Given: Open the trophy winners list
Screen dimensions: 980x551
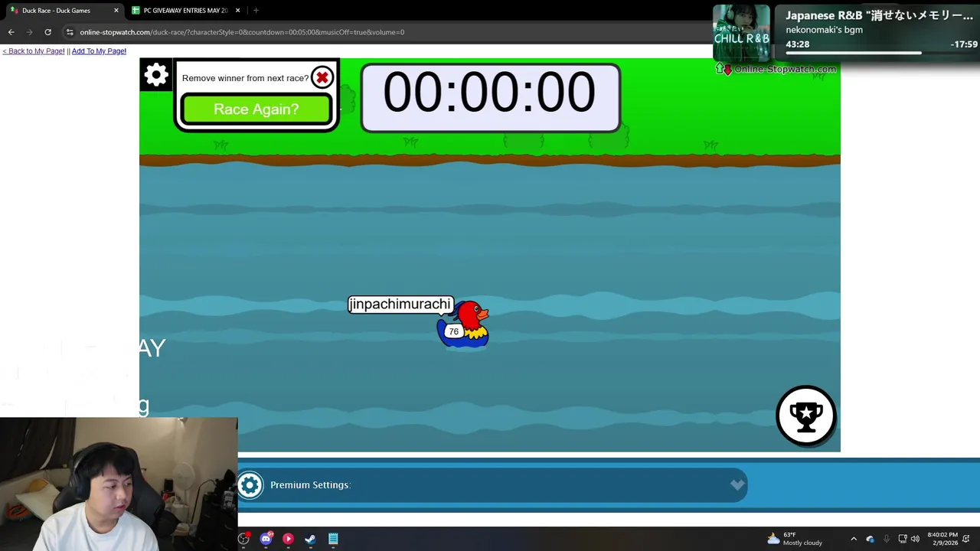Looking at the screenshot, I should click(x=806, y=416).
